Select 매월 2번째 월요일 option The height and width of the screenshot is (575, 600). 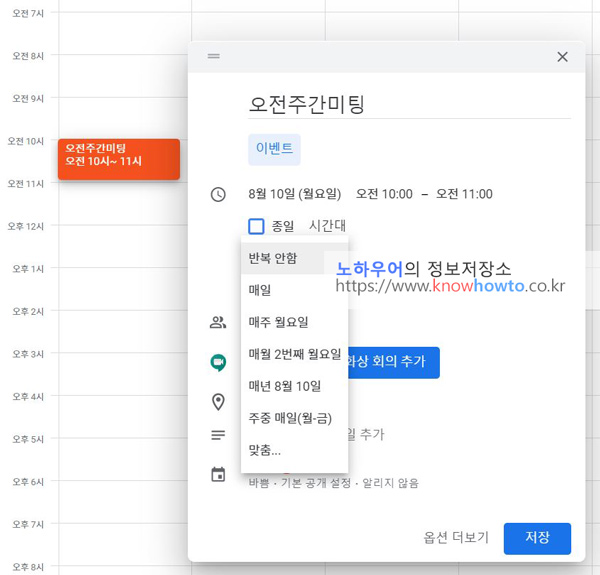click(294, 354)
